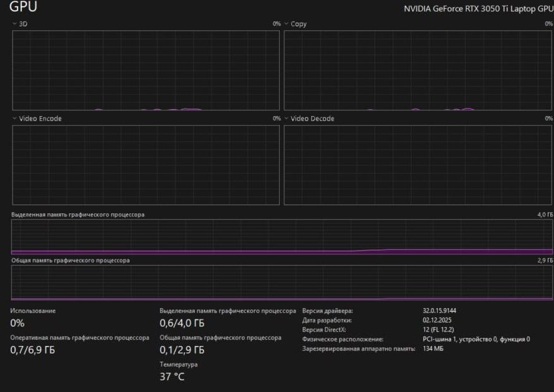Click inside the 3D engine usage graph

(x=145, y=70)
